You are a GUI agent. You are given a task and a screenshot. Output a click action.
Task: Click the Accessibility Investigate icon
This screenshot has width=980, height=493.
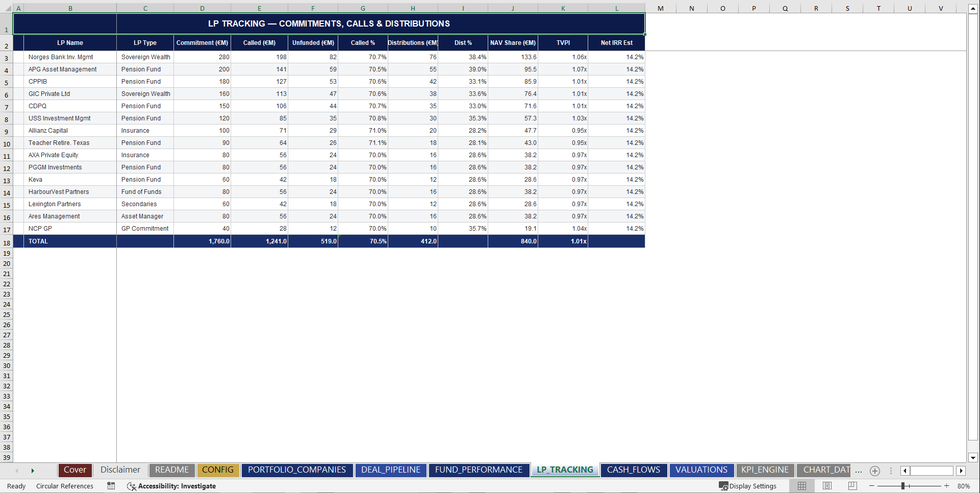pyautogui.click(x=131, y=486)
